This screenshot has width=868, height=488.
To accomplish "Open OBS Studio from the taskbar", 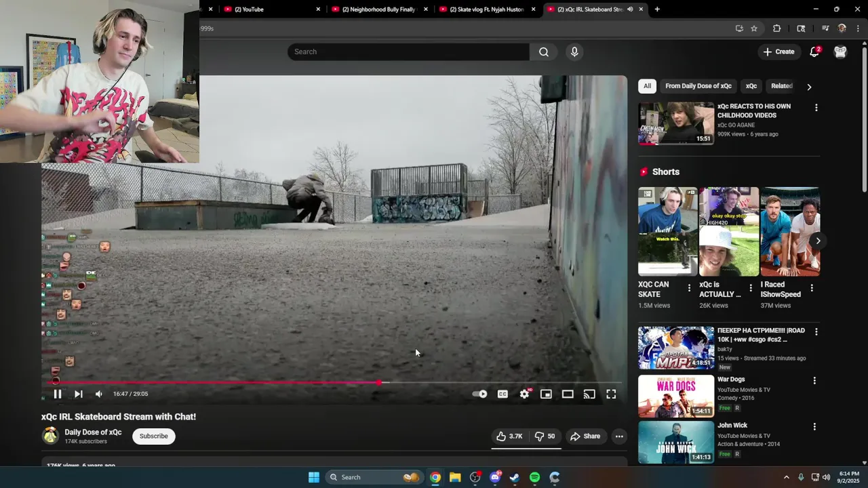I will click(x=475, y=477).
